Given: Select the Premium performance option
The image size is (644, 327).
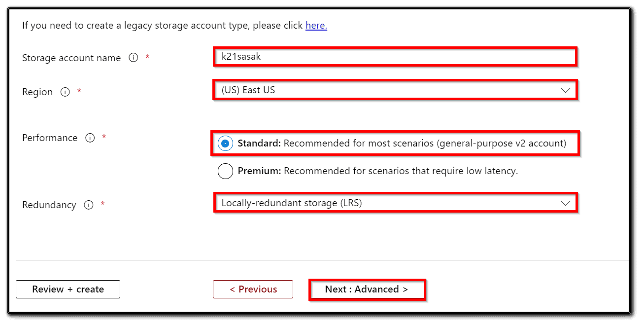Looking at the screenshot, I should (x=225, y=171).
